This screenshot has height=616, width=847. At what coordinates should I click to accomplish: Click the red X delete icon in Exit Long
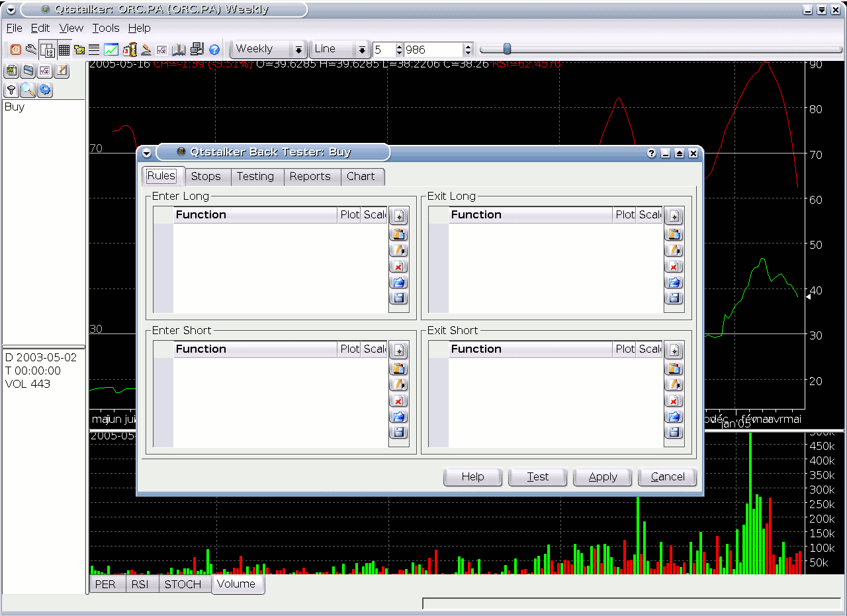[674, 266]
